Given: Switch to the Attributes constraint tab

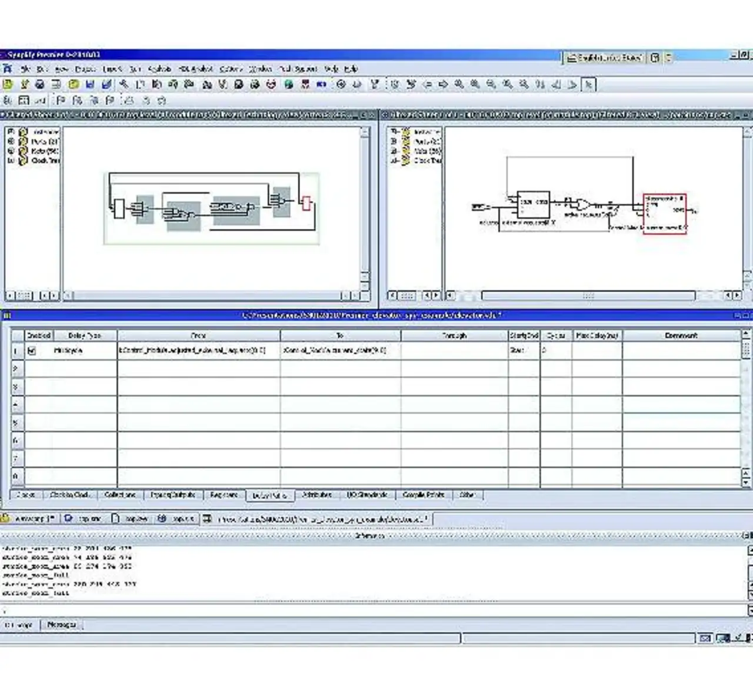Looking at the screenshot, I should pos(316,495).
